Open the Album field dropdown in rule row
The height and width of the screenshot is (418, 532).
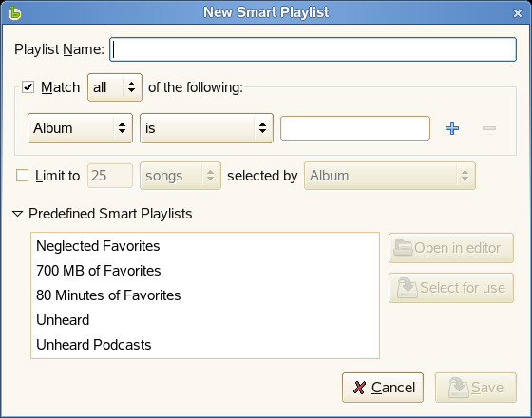pos(80,128)
